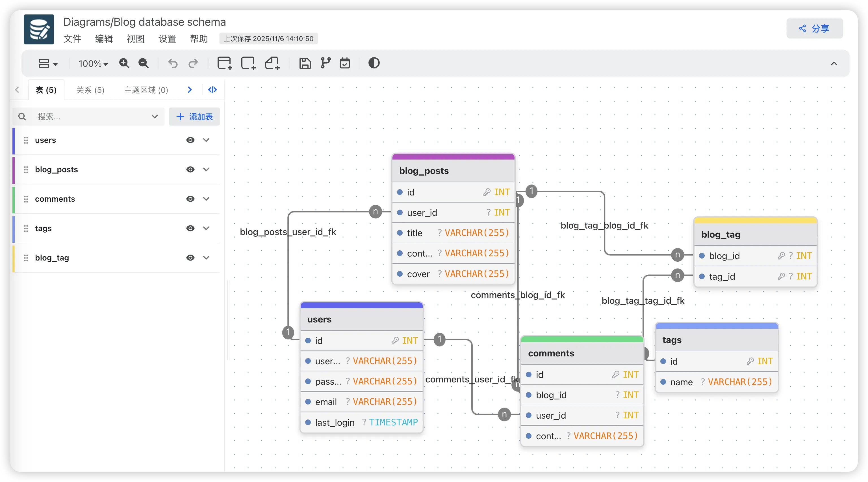Open the 文件 menu
Image resolution: width=868 pixels, height=482 pixels.
[x=72, y=39]
